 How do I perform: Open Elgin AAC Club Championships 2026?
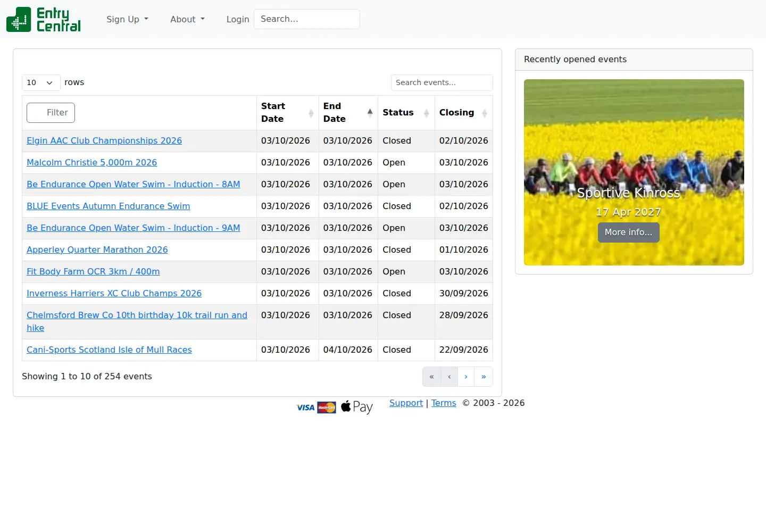104,140
